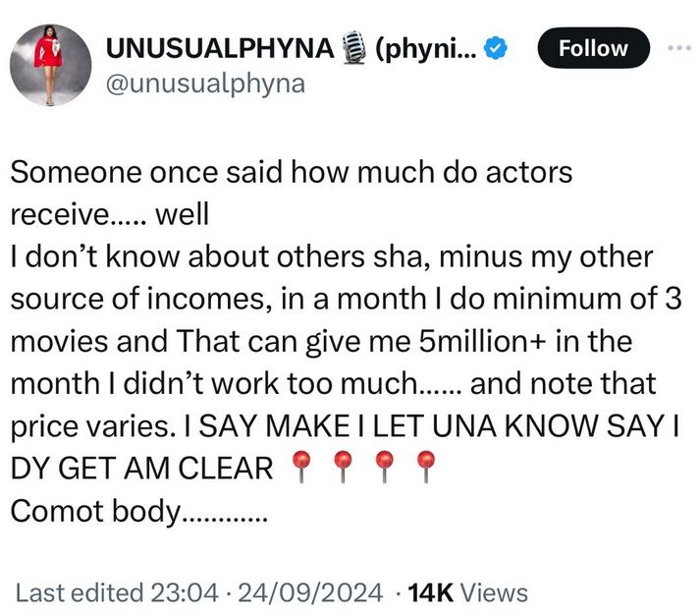The image size is (700, 616).
Task: Click the last red pin emoji
Action: pos(425,467)
